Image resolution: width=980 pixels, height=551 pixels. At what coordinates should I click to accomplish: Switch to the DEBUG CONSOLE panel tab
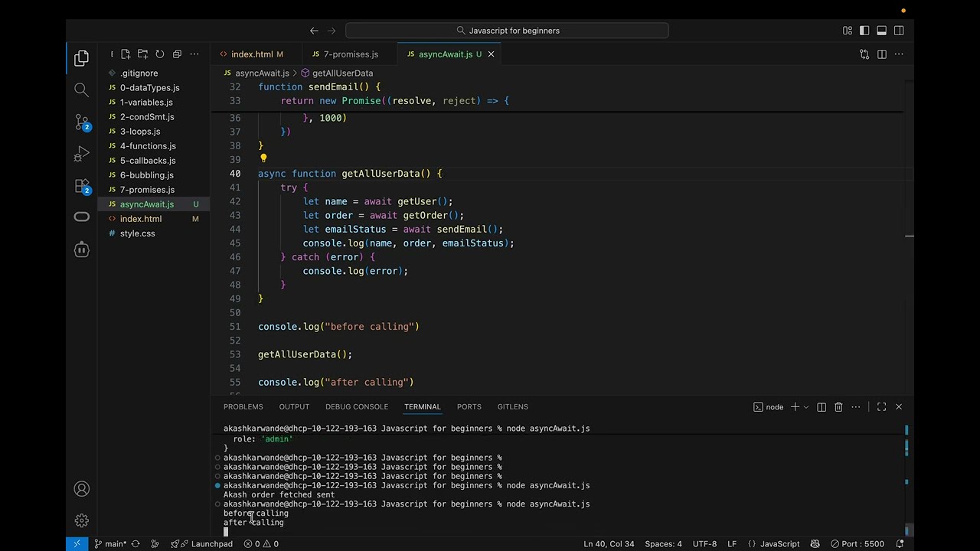pos(357,407)
